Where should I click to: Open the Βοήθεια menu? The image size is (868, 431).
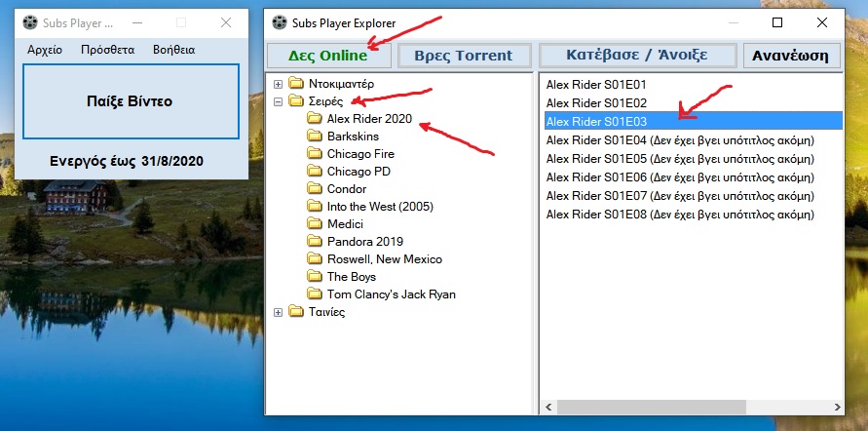[x=173, y=50]
